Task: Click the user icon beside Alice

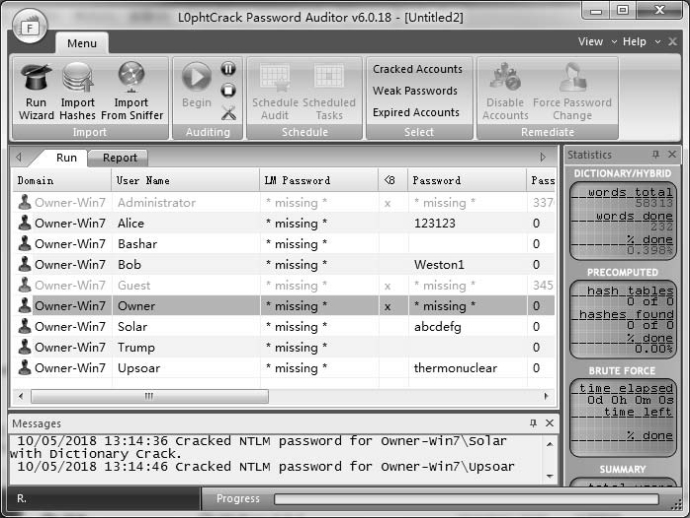Action: click(25, 223)
